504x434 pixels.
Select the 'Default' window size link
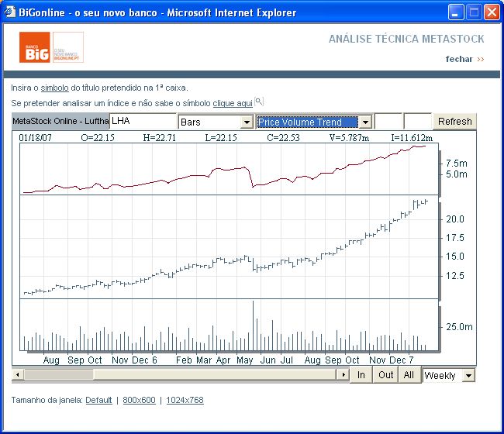[98, 400]
